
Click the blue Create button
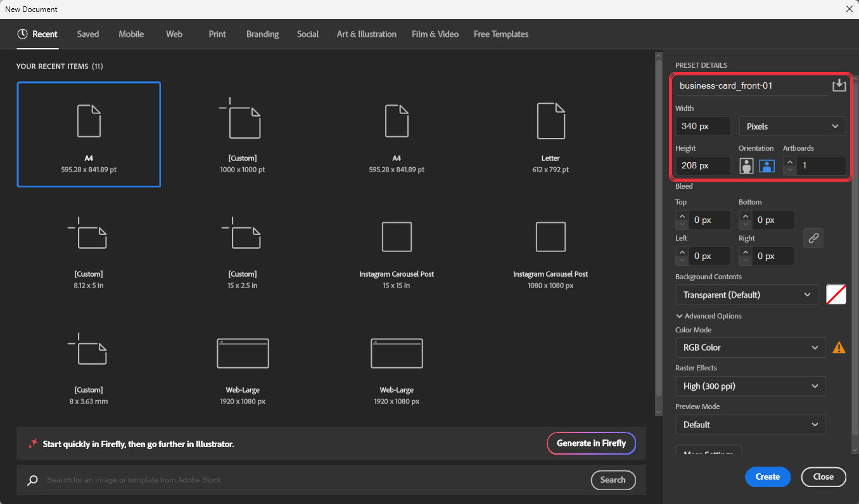[x=768, y=477]
